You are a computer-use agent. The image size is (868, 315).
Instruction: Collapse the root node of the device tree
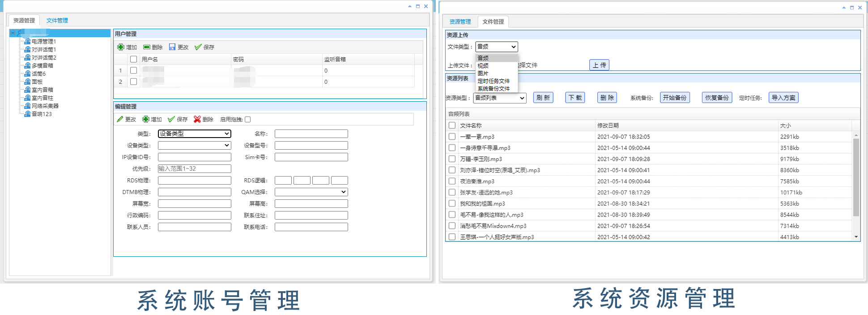point(13,33)
